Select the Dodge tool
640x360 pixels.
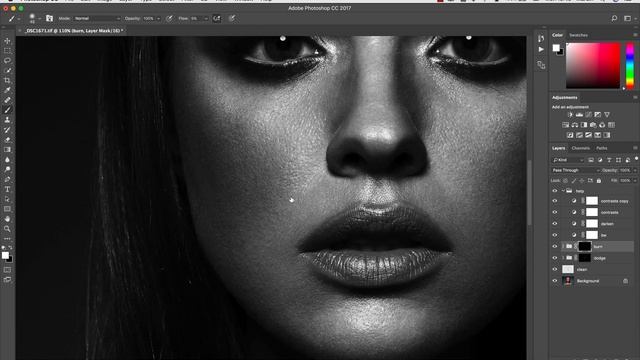(x=7, y=169)
